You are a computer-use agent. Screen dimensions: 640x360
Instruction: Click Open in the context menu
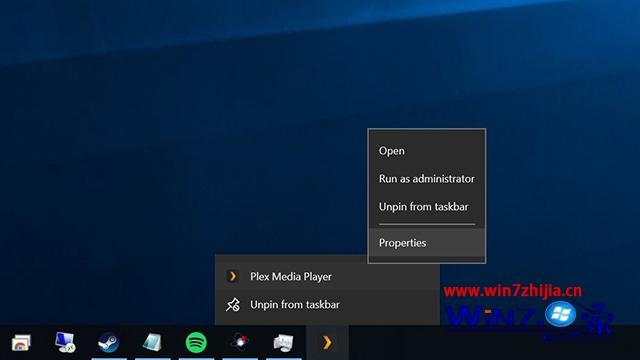(427, 151)
